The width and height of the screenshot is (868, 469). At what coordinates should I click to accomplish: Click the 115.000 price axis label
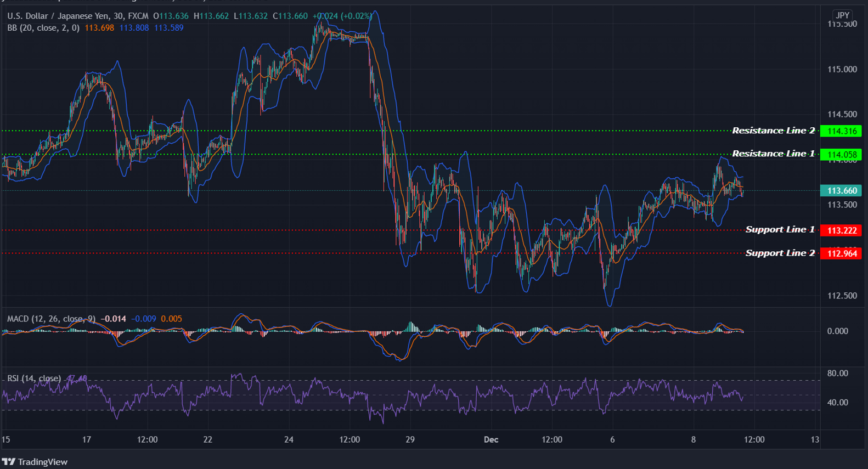pos(842,69)
